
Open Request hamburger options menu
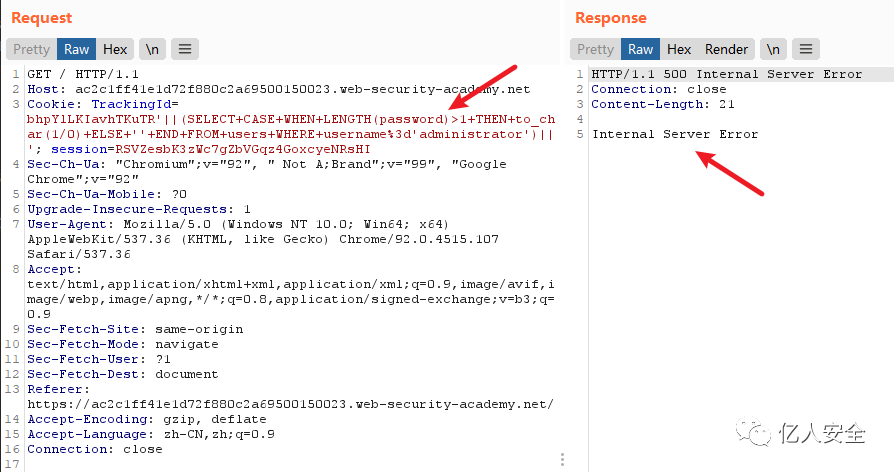(x=185, y=50)
